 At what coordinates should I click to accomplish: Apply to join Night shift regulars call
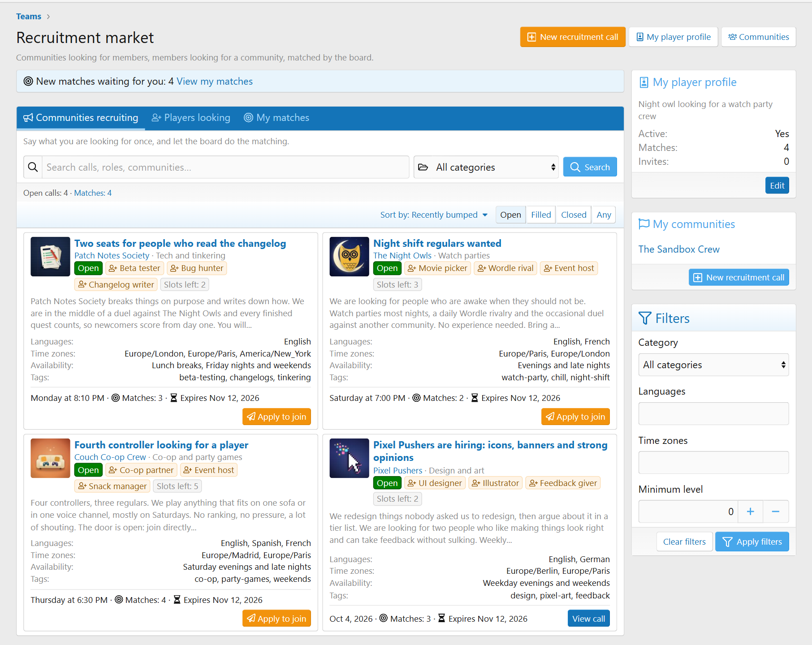pos(575,417)
